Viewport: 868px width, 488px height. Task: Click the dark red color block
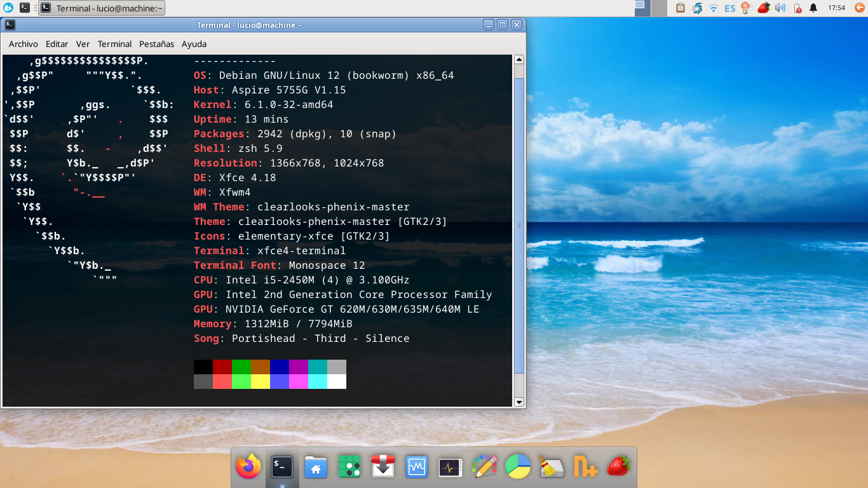pyautogui.click(x=222, y=367)
